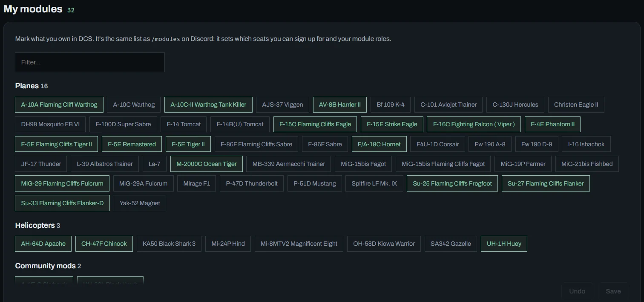Toggle Su-27 Flaming Cliffs Flanker chip
This screenshot has height=302, width=644.
(x=546, y=183)
